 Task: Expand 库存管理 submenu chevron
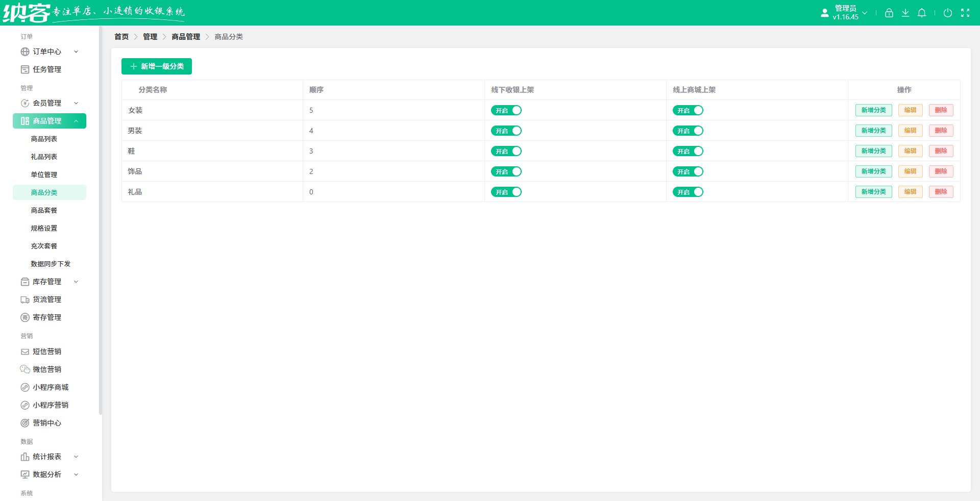76,282
